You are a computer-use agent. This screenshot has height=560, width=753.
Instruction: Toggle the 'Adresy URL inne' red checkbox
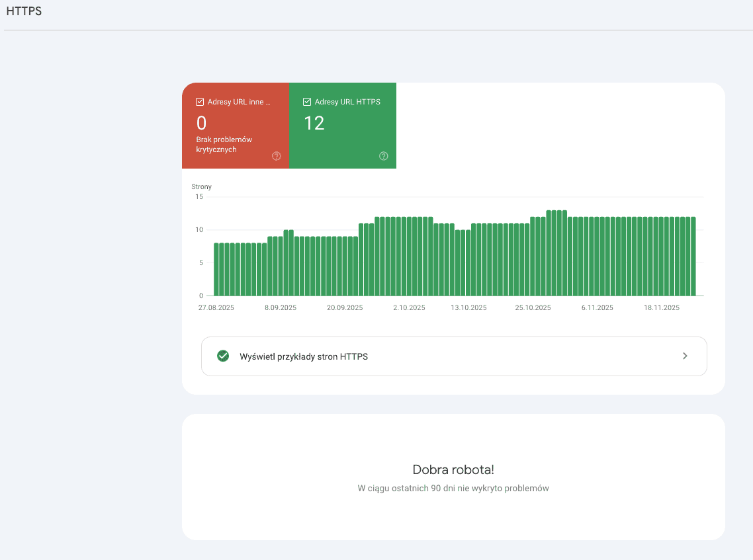click(200, 102)
